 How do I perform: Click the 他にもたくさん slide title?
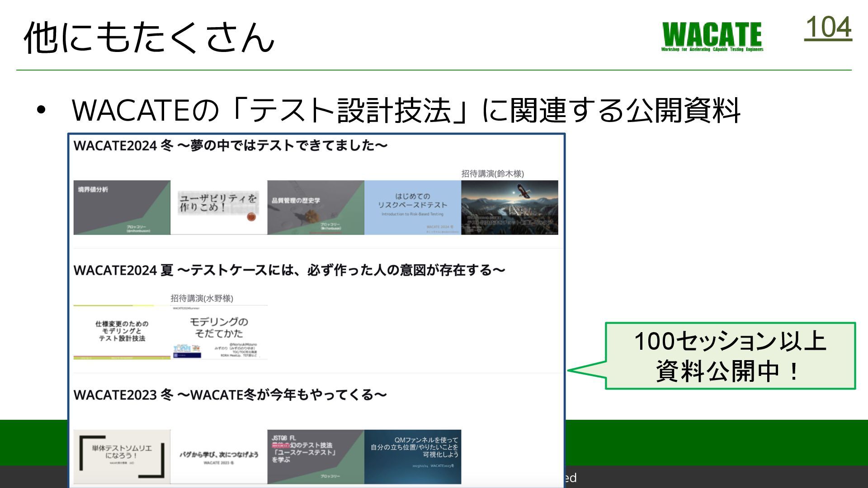click(149, 37)
